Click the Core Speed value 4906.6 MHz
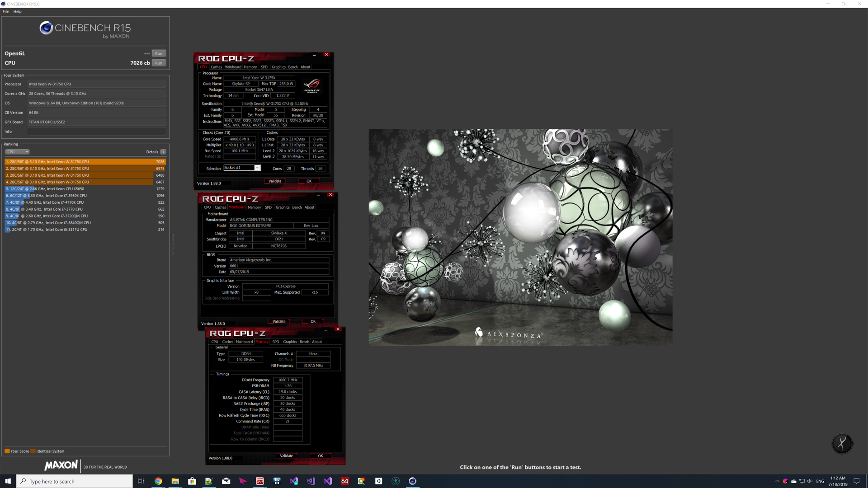The height and width of the screenshot is (488, 868). pyautogui.click(x=240, y=139)
